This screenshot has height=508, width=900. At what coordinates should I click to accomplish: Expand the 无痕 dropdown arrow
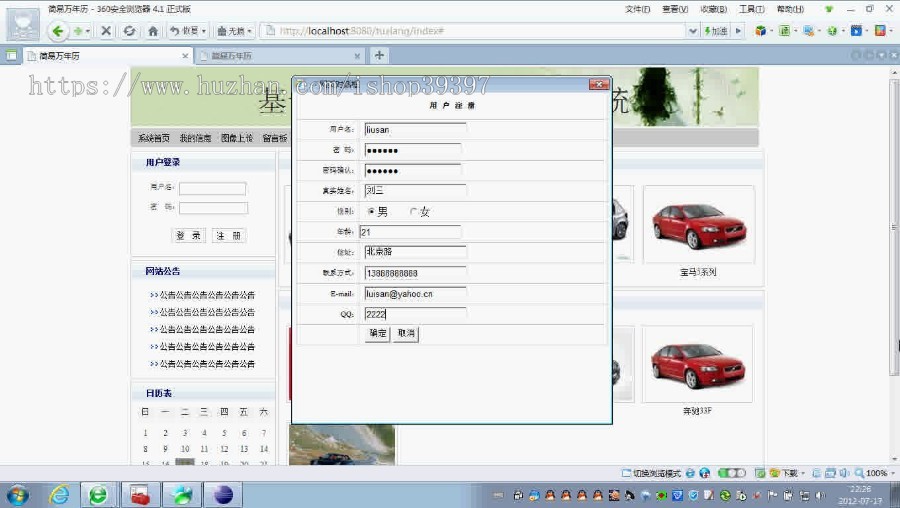pyautogui.click(x=251, y=31)
